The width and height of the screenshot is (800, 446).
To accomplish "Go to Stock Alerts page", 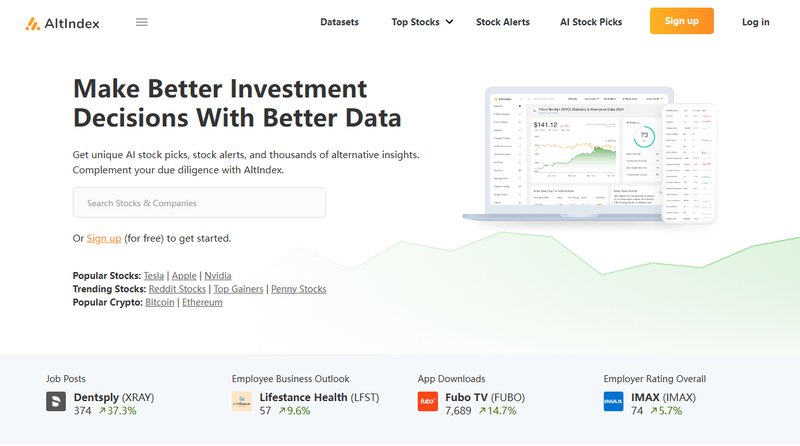I will pyautogui.click(x=503, y=22).
